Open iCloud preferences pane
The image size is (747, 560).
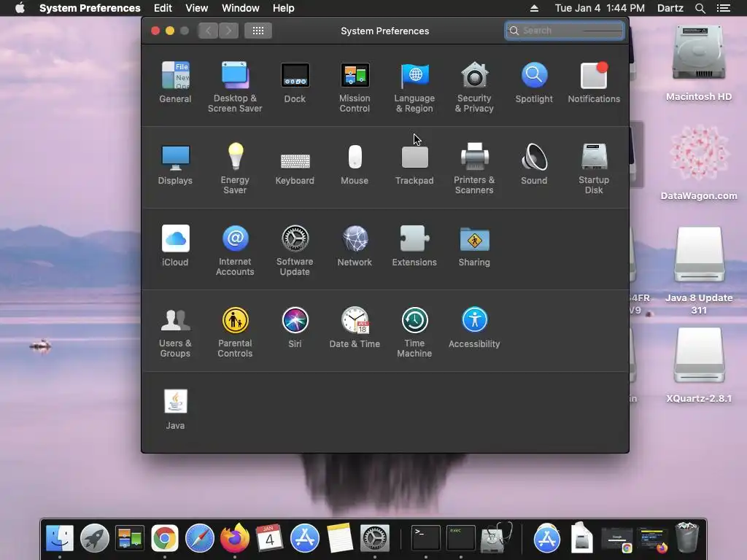pyautogui.click(x=175, y=246)
